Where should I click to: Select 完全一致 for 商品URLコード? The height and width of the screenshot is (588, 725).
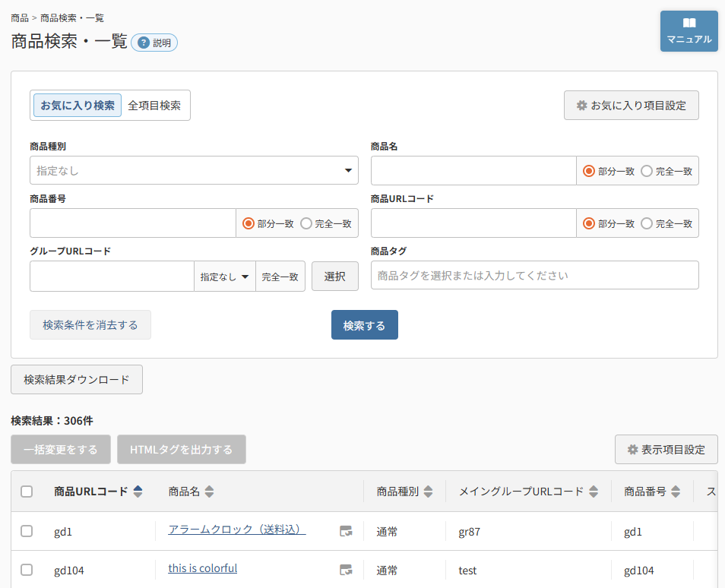(x=647, y=224)
